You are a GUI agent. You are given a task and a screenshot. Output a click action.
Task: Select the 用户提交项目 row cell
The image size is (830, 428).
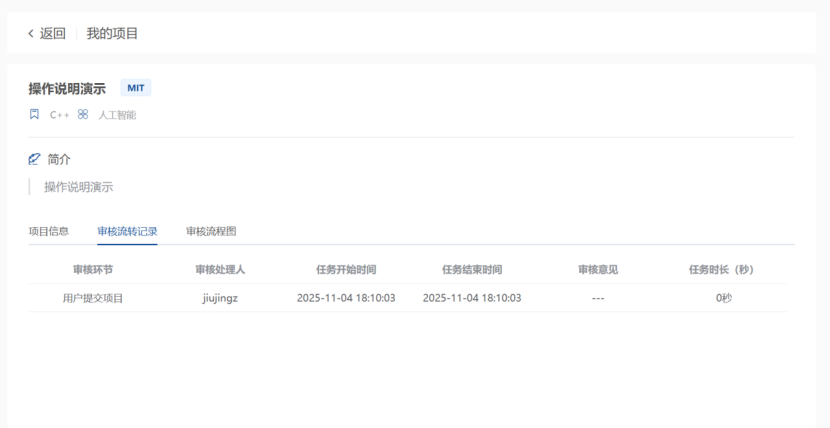click(x=93, y=298)
